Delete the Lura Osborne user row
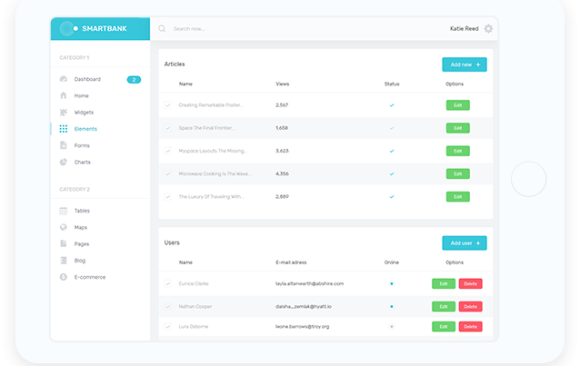 [470, 326]
